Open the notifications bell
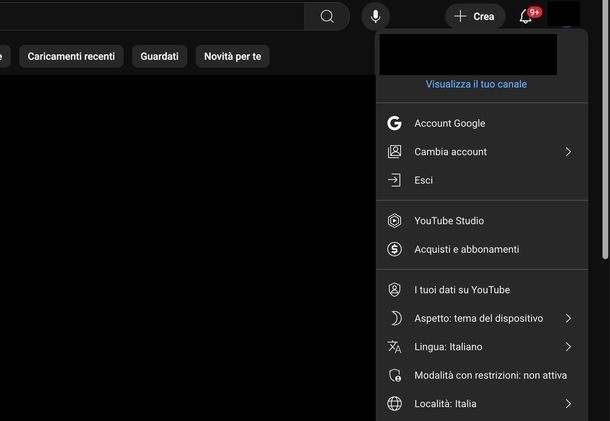The image size is (610, 421). coord(526,16)
